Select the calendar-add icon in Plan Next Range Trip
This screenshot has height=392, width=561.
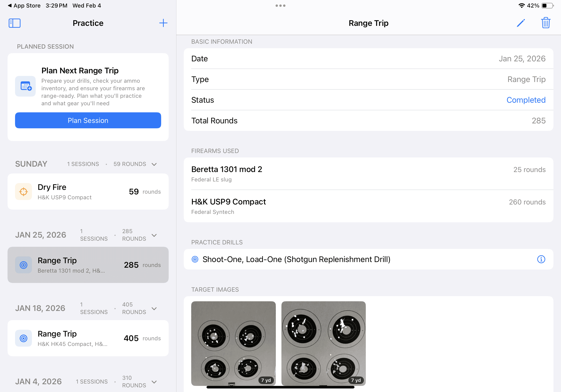pyautogui.click(x=25, y=86)
